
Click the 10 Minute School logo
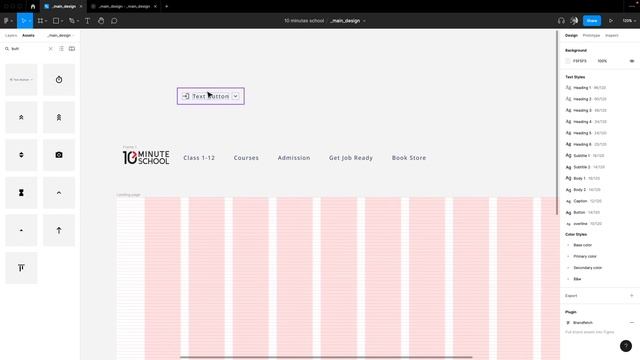pos(146,158)
